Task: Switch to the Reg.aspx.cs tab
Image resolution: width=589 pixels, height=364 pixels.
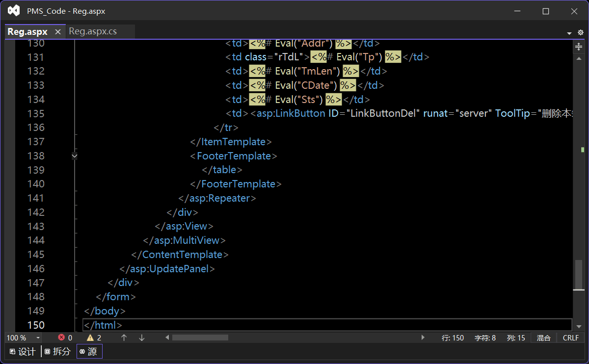Action: [x=93, y=31]
